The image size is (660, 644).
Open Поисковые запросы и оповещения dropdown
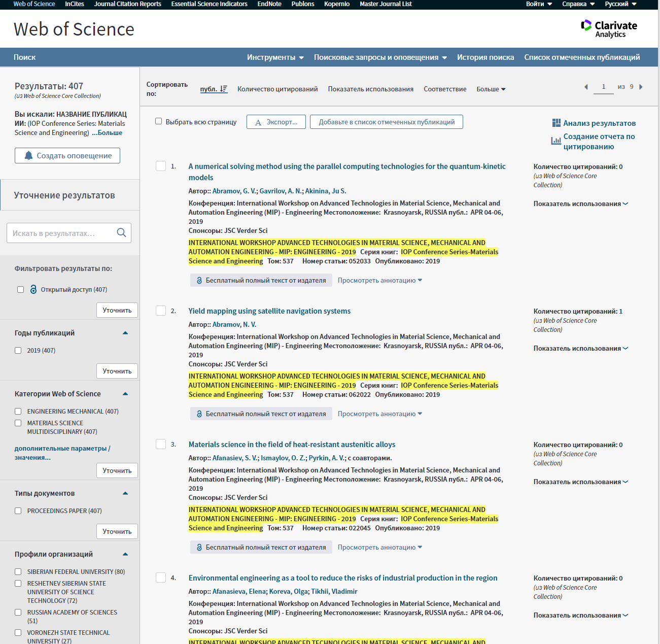click(x=380, y=57)
